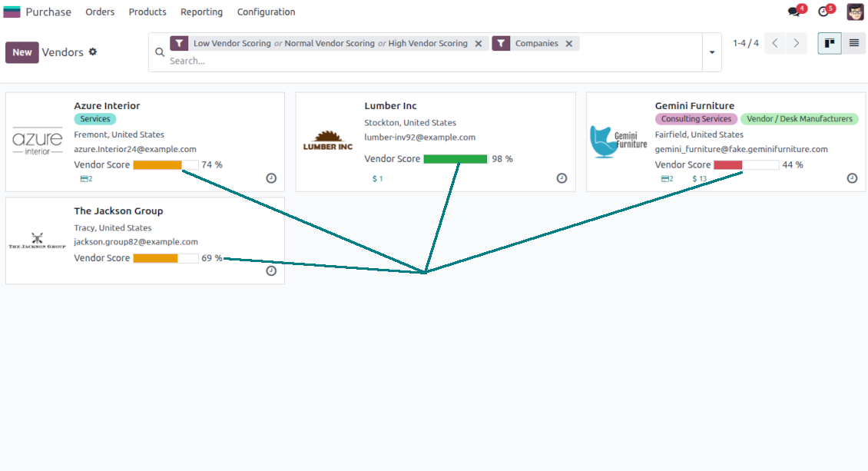Click Azure Interior purchases card icon

(86, 179)
